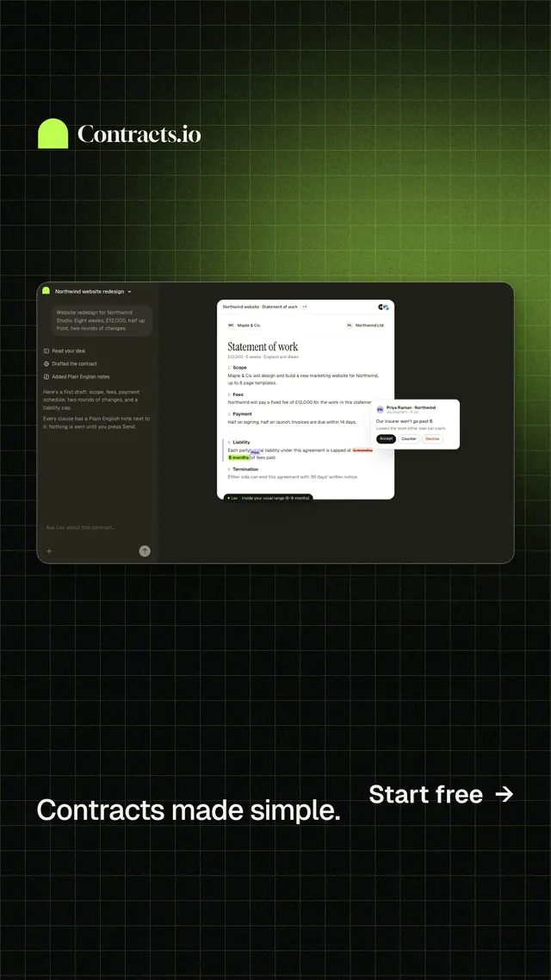Select the 'Scope' clause heading
The image size is (551, 980).
tap(240, 368)
